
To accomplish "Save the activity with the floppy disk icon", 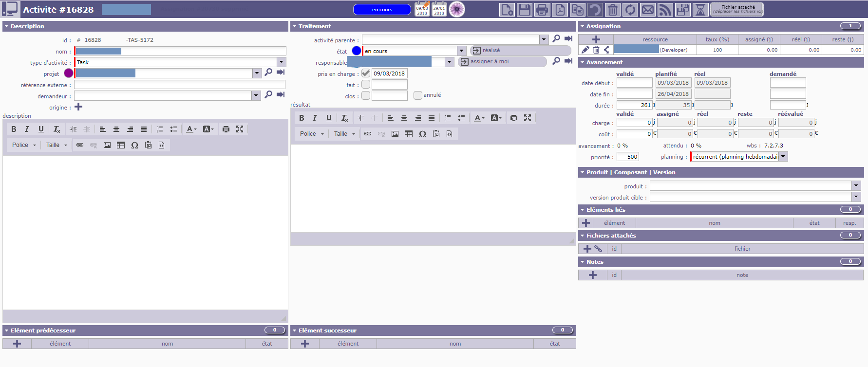I will 525,10.
